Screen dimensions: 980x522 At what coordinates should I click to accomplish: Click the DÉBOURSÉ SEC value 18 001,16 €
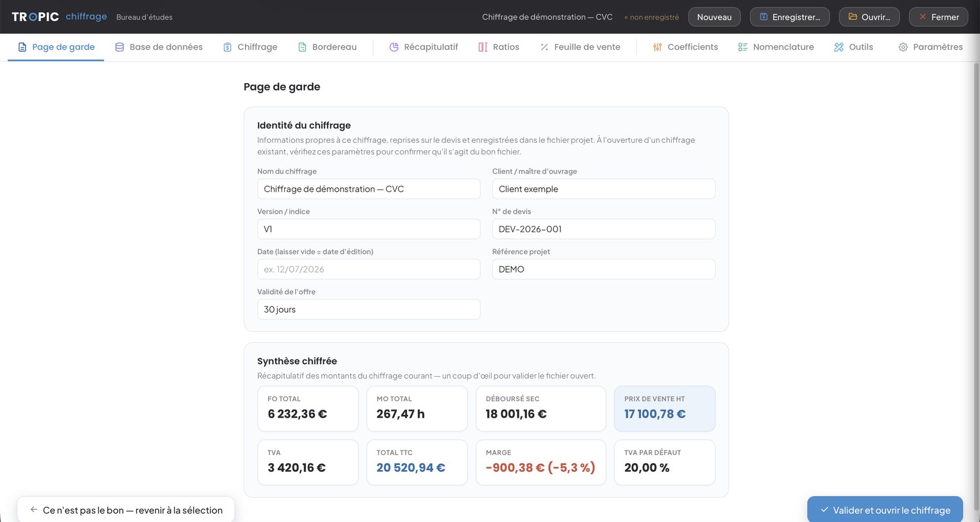tap(516, 414)
